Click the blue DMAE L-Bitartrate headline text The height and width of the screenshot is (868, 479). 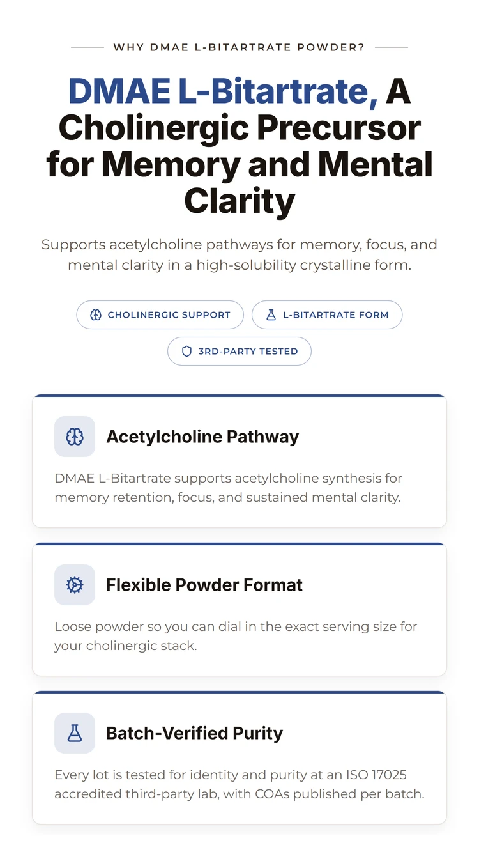point(223,91)
